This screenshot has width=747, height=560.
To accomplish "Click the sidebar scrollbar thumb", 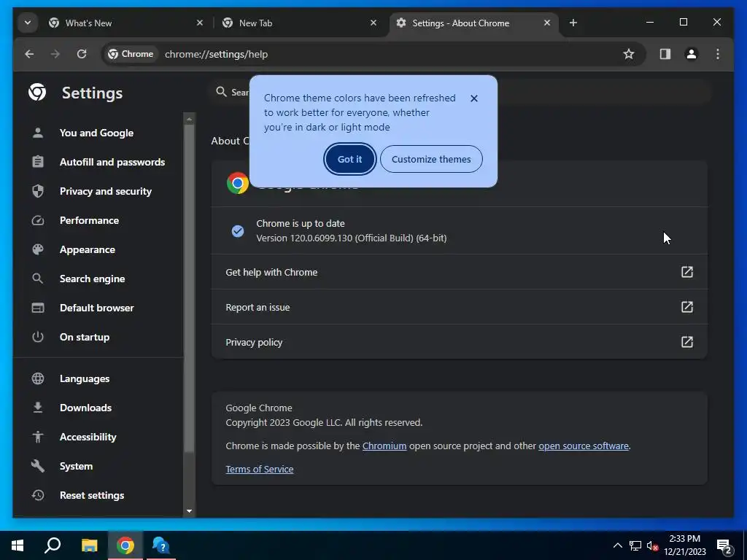I will 189,288.
